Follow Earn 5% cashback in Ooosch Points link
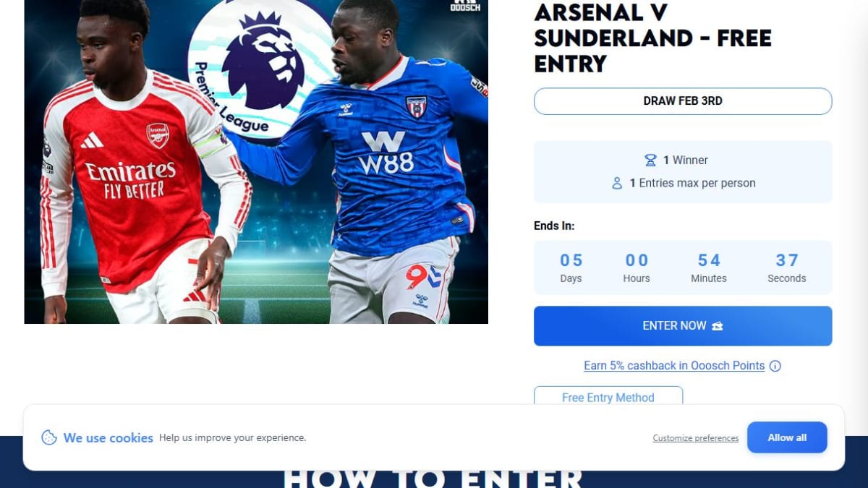This screenshot has height=488, width=868. click(674, 366)
